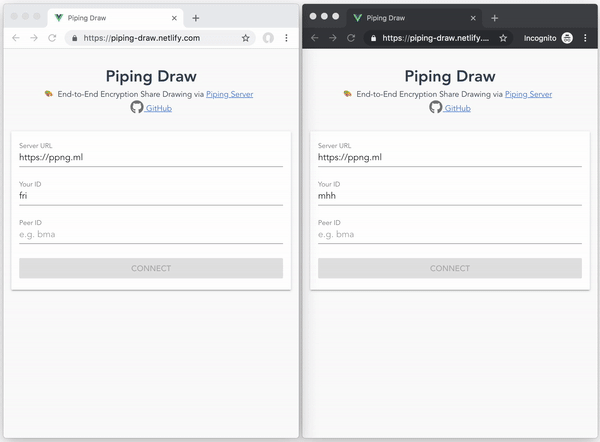Select Piping Draw tab in left window
This screenshot has height=442, width=600.
(116, 18)
